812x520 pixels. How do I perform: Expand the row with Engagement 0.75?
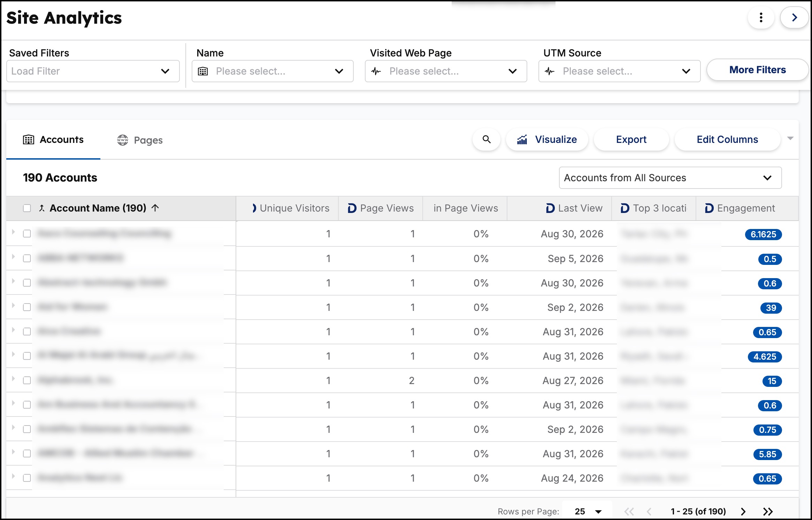13,427
